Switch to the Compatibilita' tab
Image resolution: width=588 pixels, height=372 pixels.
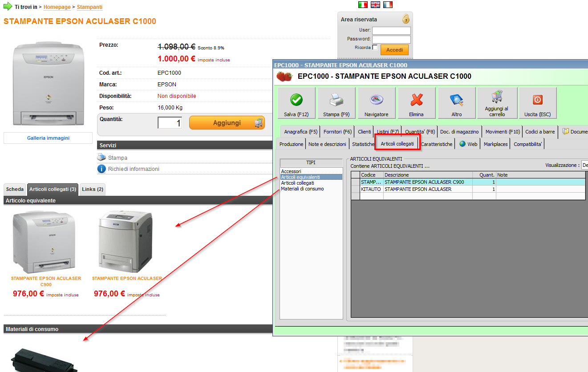pyautogui.click(x=528, y=144)
